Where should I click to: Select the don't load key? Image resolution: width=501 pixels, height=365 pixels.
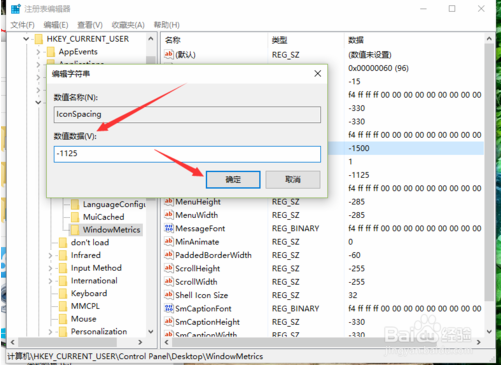pos(90,242)
